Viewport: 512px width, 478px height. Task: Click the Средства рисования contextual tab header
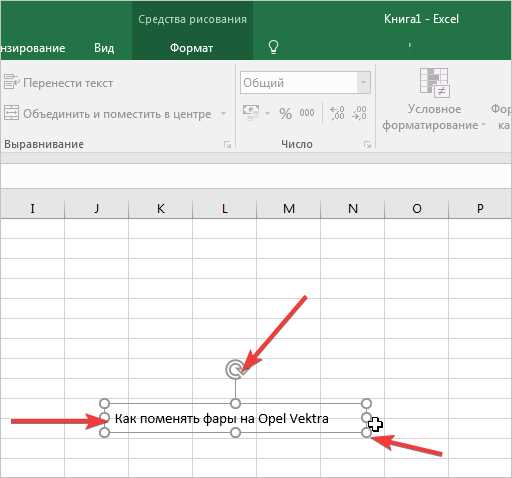(192, 19)
